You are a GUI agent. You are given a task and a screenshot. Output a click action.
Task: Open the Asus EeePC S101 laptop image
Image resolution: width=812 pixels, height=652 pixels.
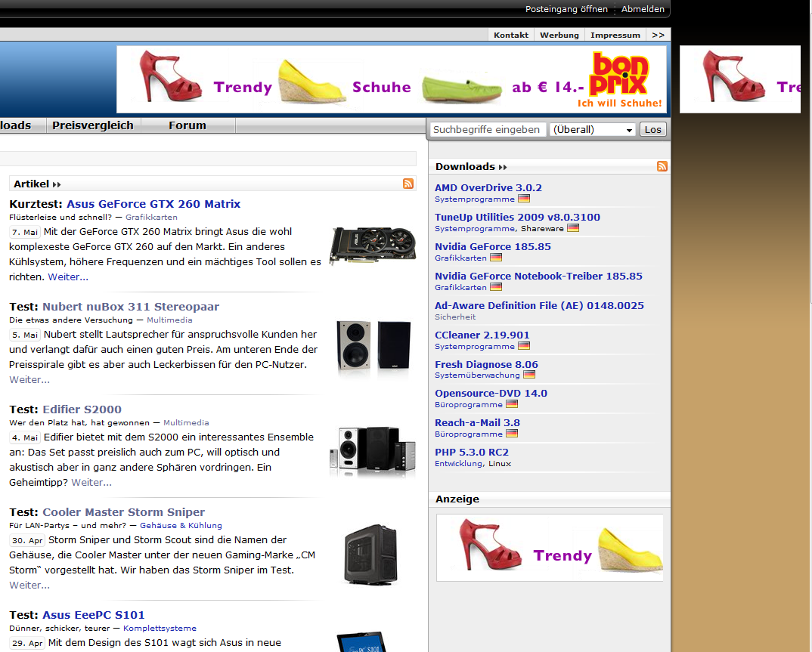coord(362,641)
